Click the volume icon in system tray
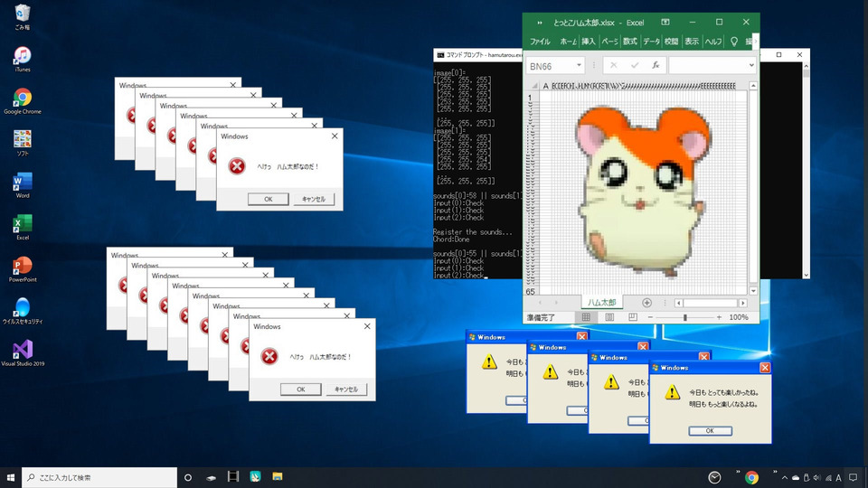Image resolution: width=868 pixels, height=488 pixels. click(816, 478)
